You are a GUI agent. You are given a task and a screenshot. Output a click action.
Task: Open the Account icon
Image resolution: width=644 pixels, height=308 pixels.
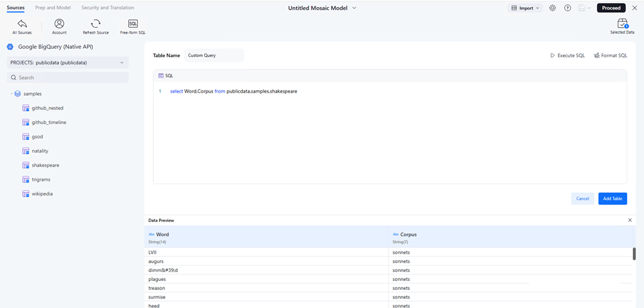click(x=59, y=24)
